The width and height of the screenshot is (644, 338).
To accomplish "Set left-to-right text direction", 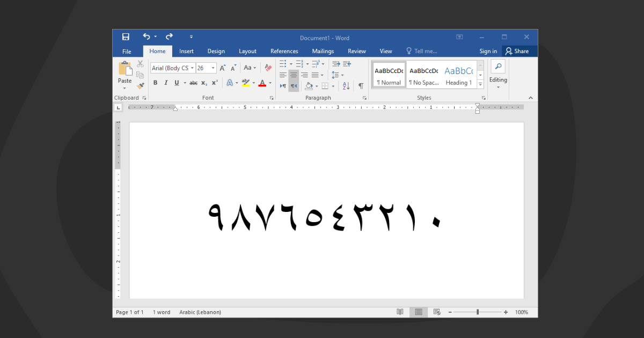I will (283, 86).
